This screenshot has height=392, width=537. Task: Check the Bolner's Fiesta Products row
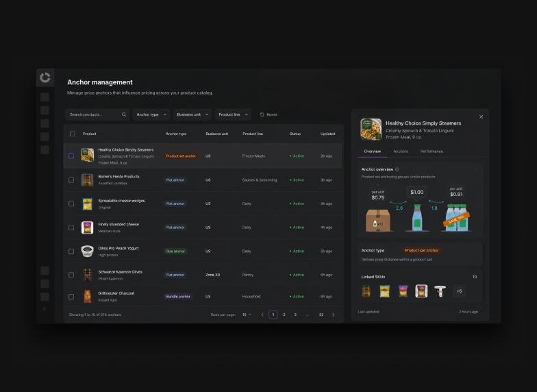(x=71, y=180)
